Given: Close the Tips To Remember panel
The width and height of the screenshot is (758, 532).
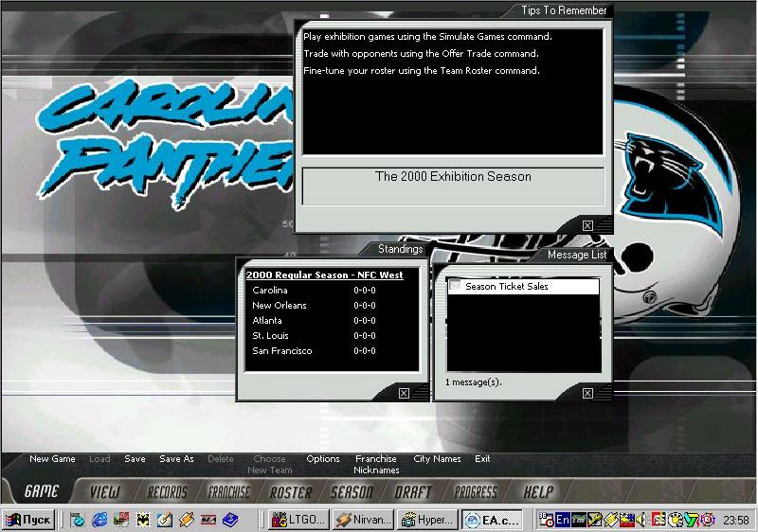Looking at the screenshot, I should pyautogui.click(x=587, y=225).
